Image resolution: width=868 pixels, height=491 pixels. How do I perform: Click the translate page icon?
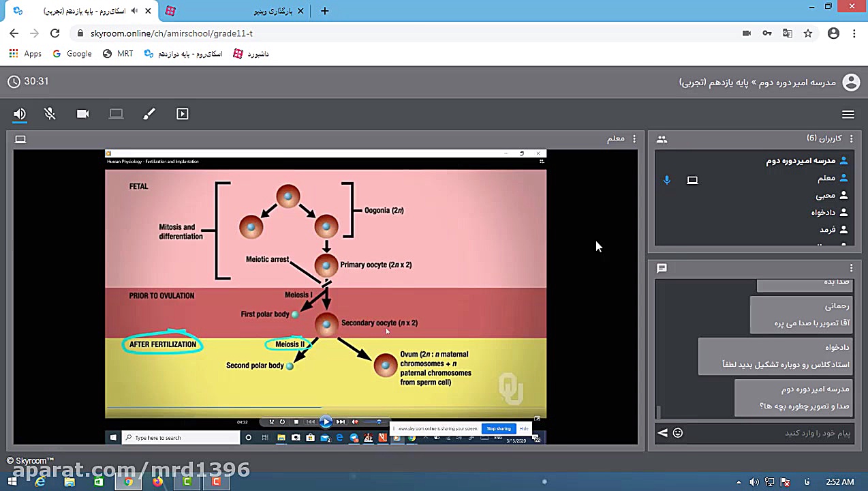(788, 33)
